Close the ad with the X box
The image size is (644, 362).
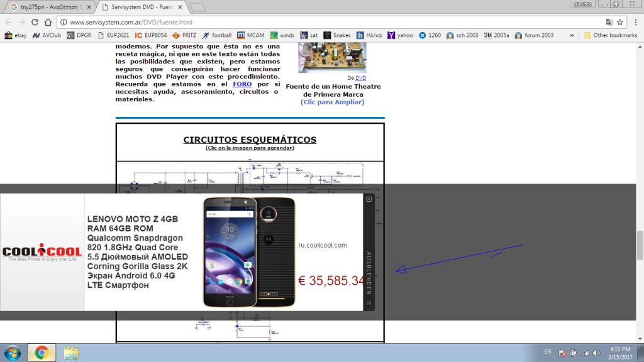click(369, 199)
